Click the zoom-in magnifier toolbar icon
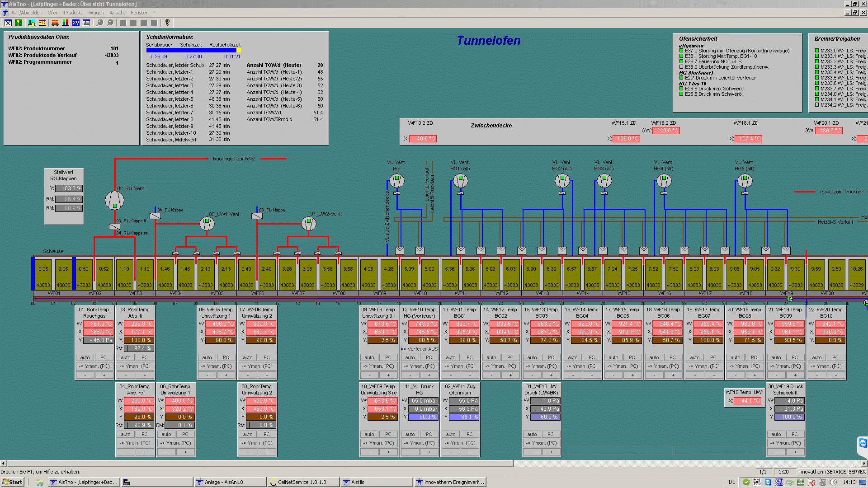Viewport: 868px width, 488px height. coord(99,23)
